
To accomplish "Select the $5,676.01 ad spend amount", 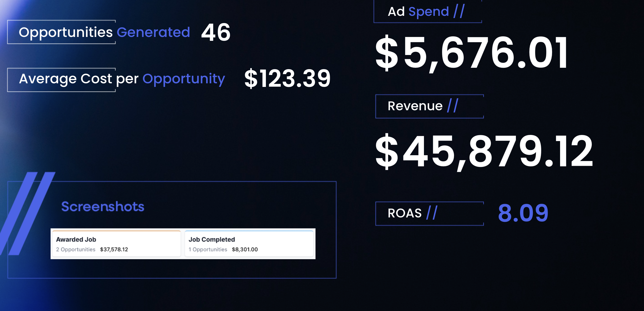I will [471, 53].
